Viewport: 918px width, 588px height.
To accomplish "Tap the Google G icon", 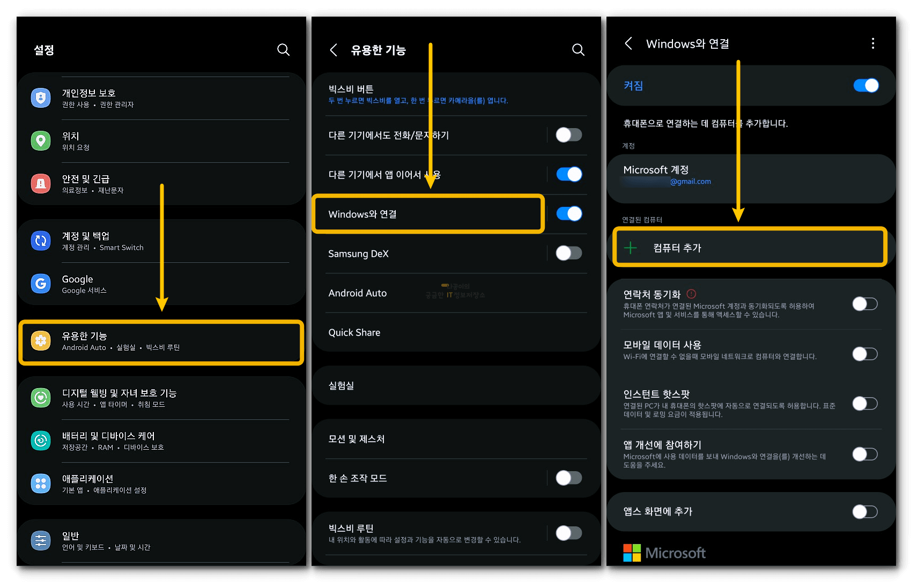I will coord(41,284).
